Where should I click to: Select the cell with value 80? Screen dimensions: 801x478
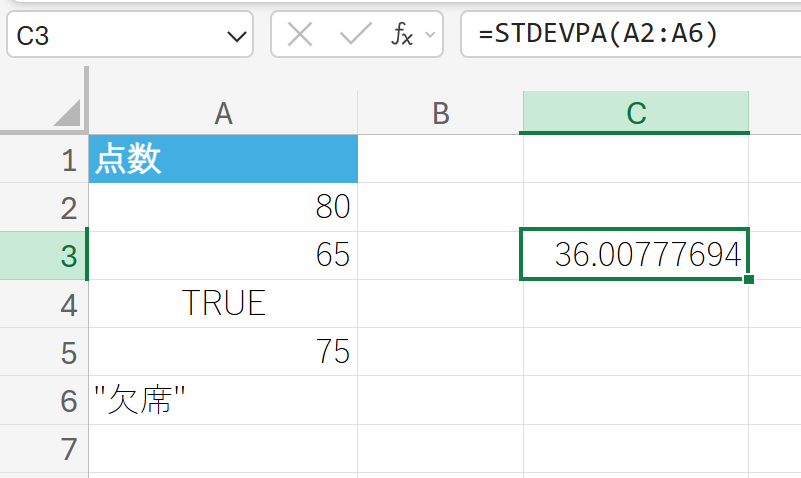(223, 207)
